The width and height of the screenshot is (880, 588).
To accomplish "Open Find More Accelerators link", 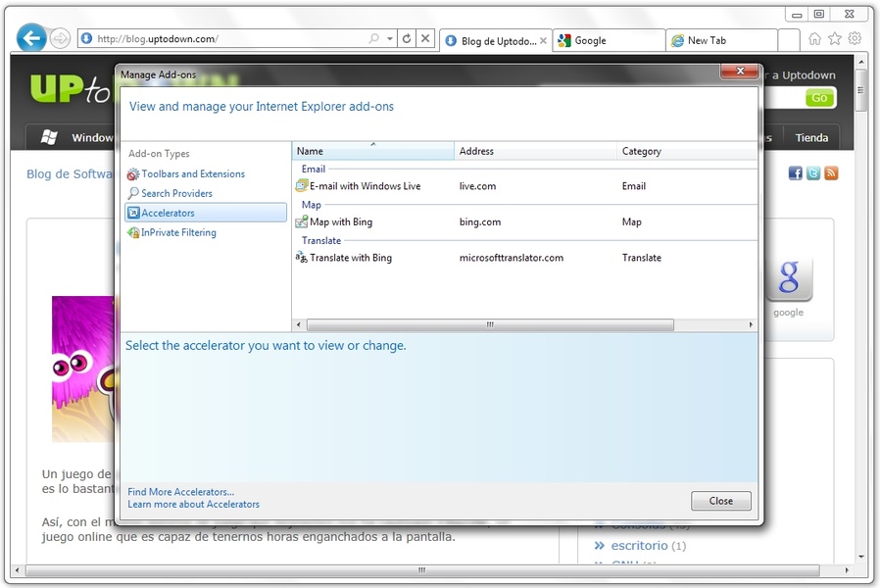I will click(181, 492).
